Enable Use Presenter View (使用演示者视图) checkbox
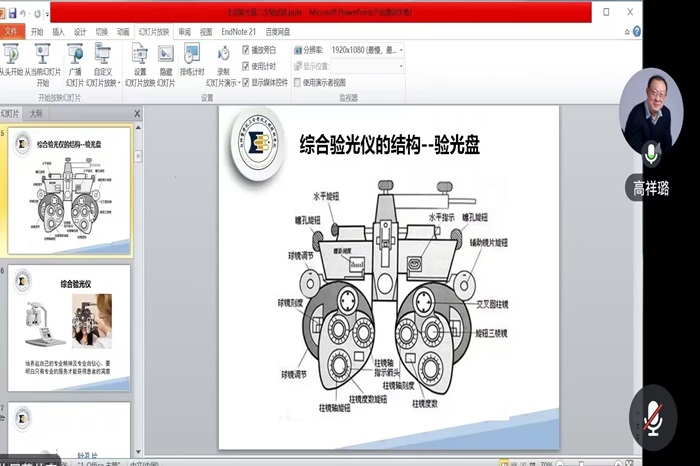 click(297, 82)
